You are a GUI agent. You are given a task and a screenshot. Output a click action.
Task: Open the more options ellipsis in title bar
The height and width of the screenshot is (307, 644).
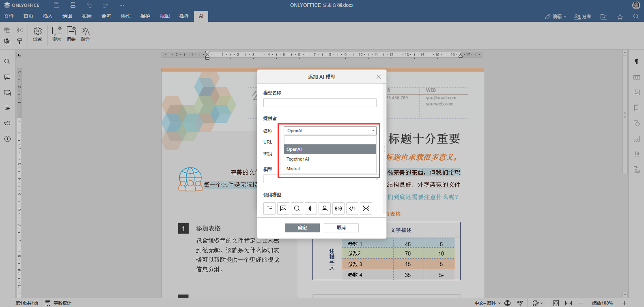pos(122,5)
